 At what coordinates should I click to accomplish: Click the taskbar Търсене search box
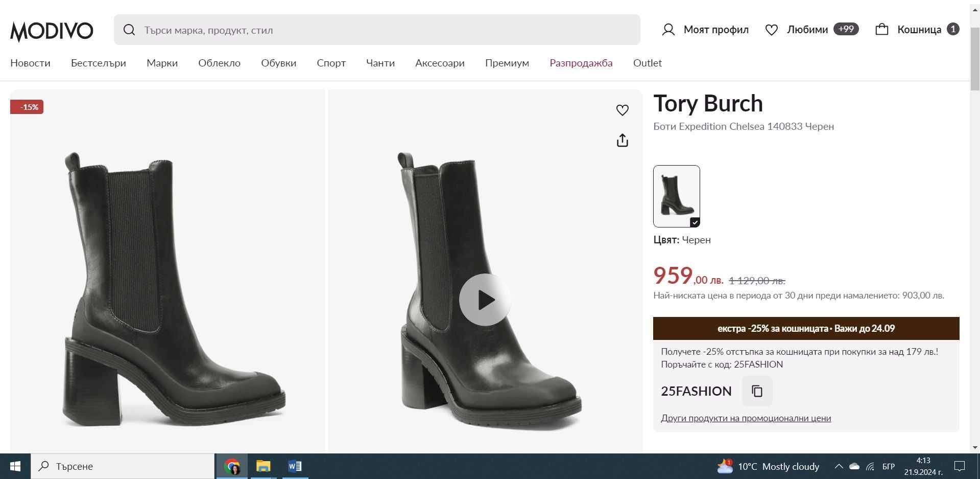point(123,466)
